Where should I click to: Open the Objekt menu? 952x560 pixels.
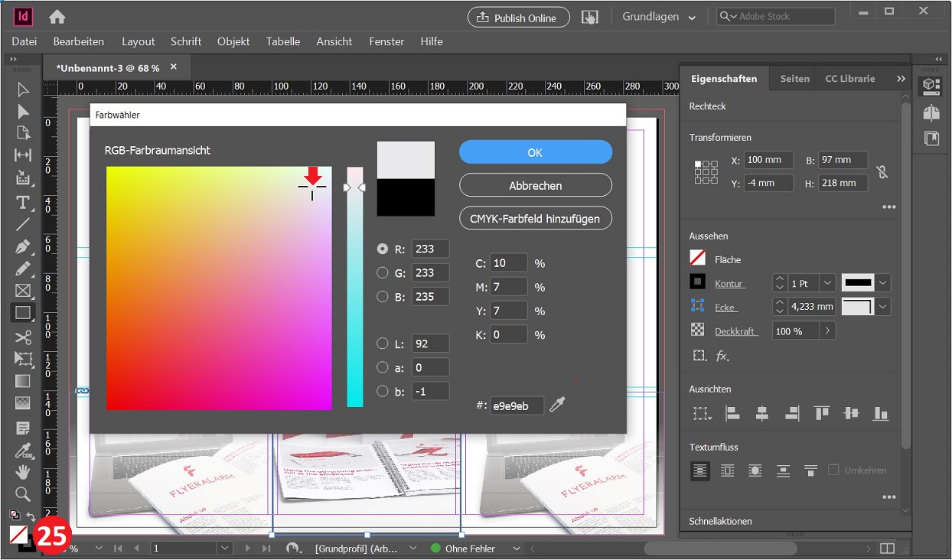[233, 41]
